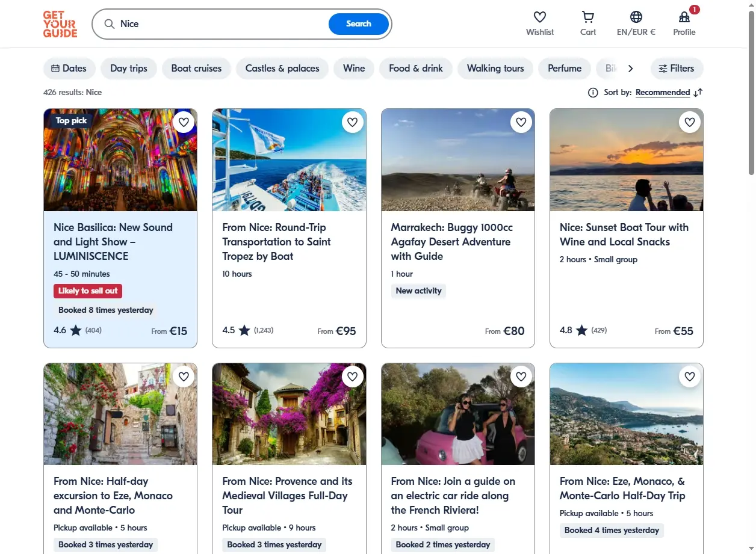The image size is (756, 554).
Task: Open the Dates filter
Action: tap(69, 69)
